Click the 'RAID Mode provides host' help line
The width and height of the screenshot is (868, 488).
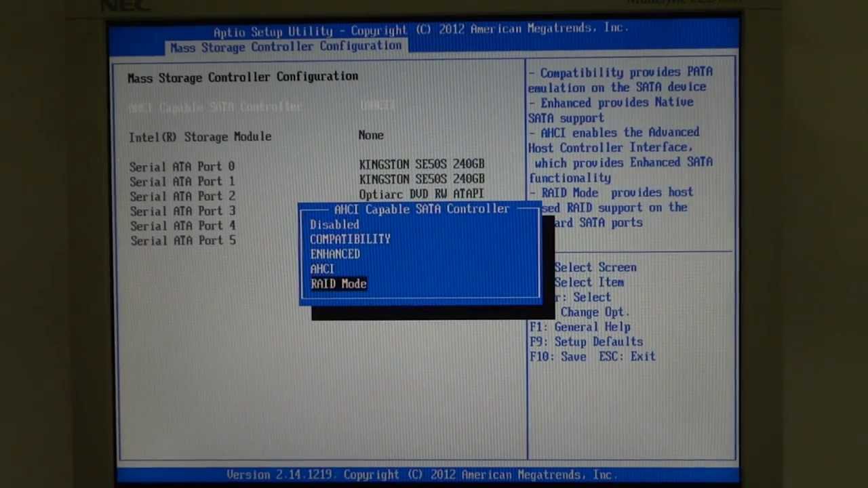click(x=611, y=192)
